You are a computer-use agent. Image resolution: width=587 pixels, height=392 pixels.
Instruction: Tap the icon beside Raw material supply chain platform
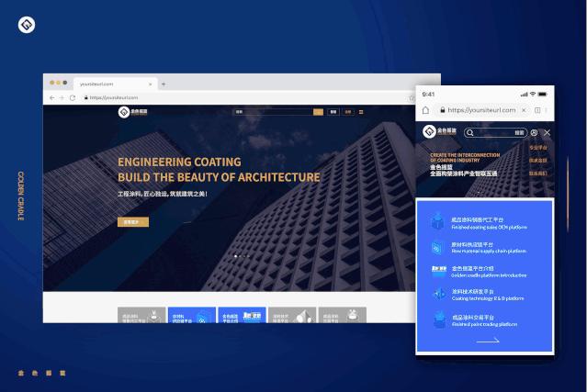[437, 248]
